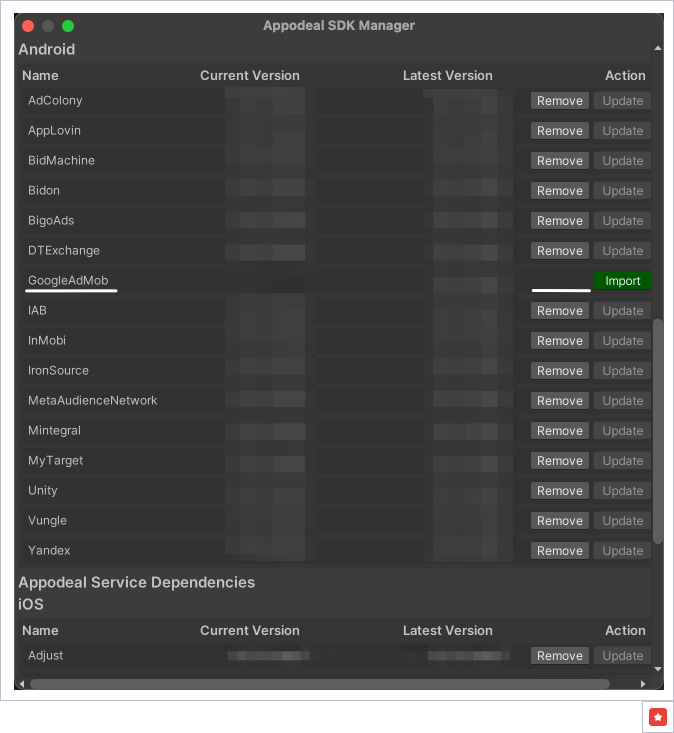
Task: Click the red star icon at bottom right
Action: click(657, 716)
